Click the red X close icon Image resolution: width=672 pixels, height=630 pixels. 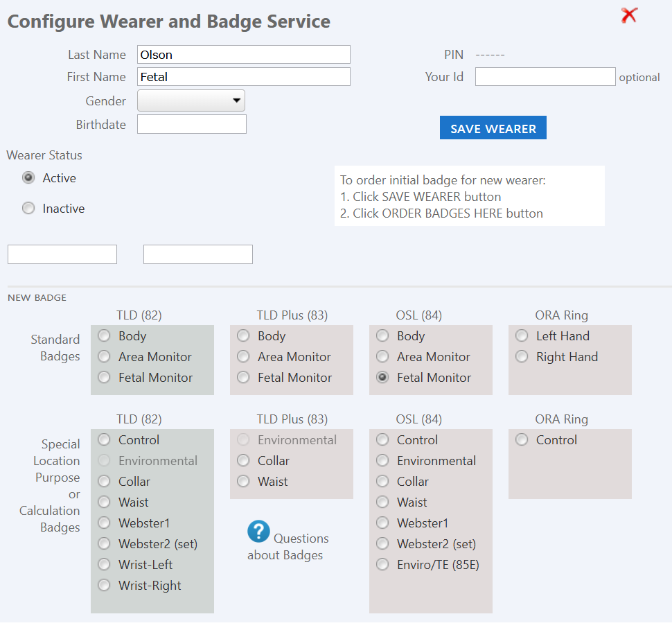(x=629, y=15)
